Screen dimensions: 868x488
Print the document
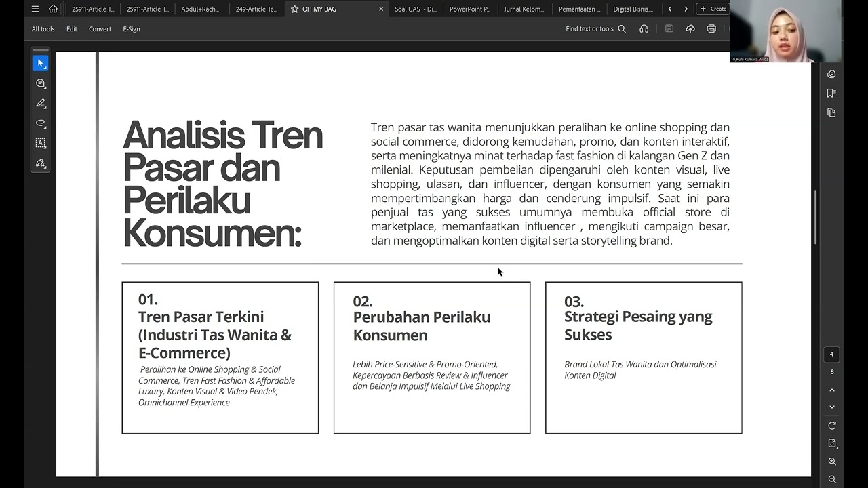click(x=711, y=29)
